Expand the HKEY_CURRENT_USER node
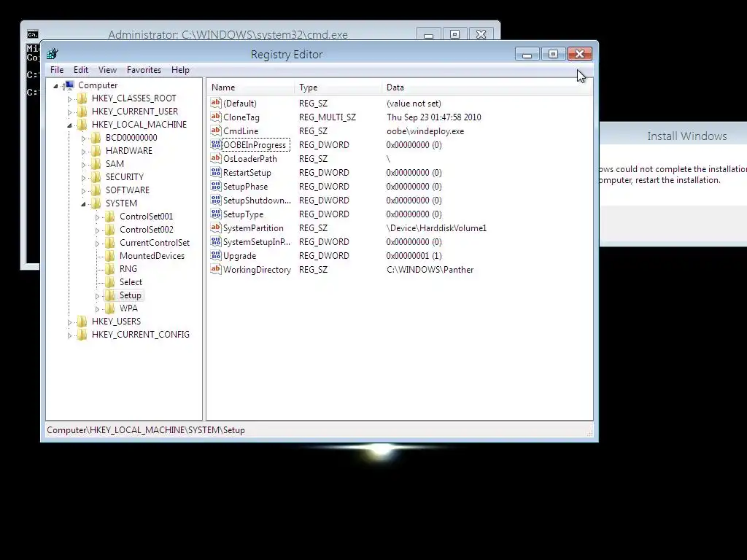 pyautogui.click(x=69, y=112)
